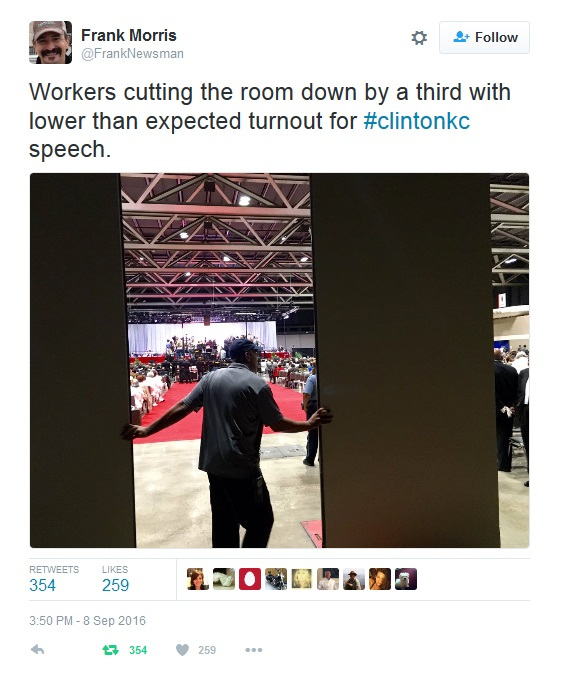This screenshot has height=678, width=561.
Task: Reply to the tweet
Action: click(38, 649)
